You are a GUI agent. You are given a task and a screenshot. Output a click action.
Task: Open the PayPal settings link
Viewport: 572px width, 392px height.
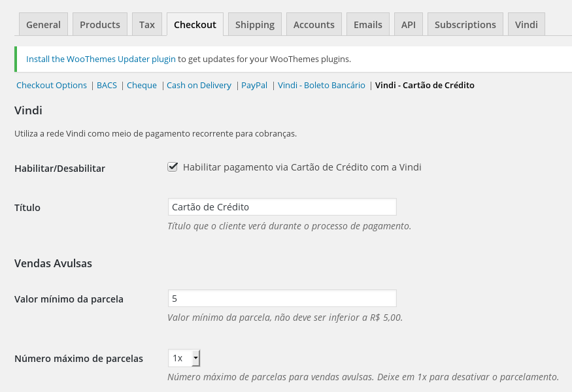pos(254,86)
